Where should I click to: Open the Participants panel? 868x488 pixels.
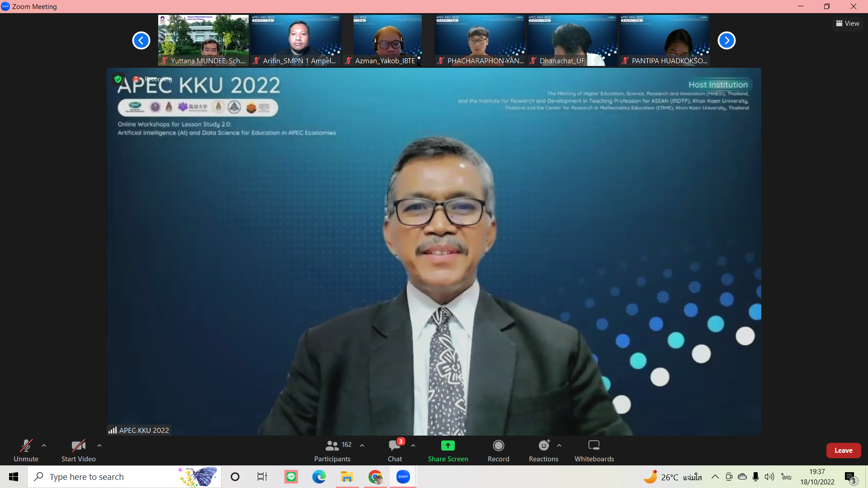point(332,450)
